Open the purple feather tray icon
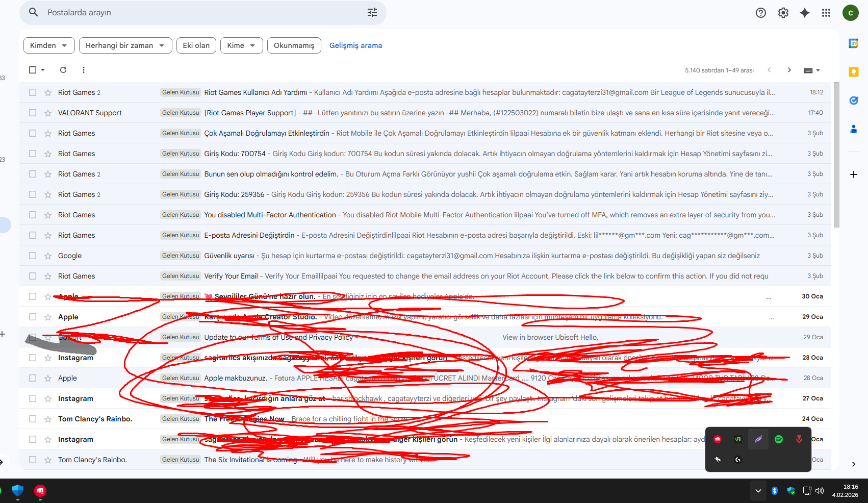 click(758, 439)
